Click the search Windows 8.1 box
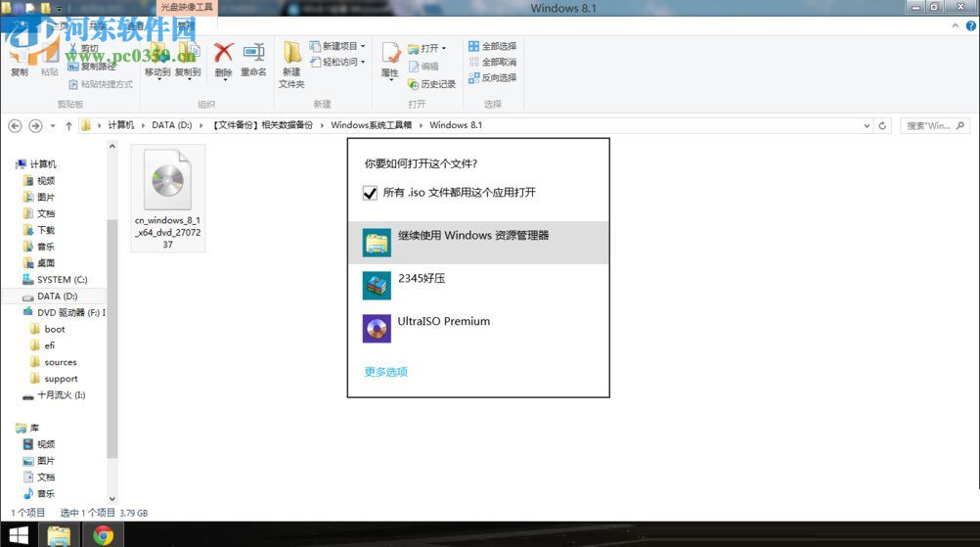Image resolution: width=980 pixels, height=547 pixels. (935, 125)
